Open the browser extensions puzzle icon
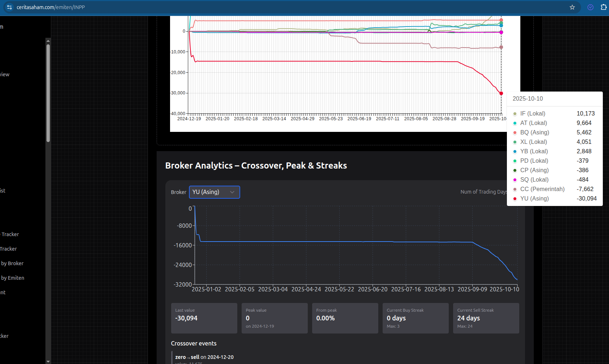 click(604, 7)
